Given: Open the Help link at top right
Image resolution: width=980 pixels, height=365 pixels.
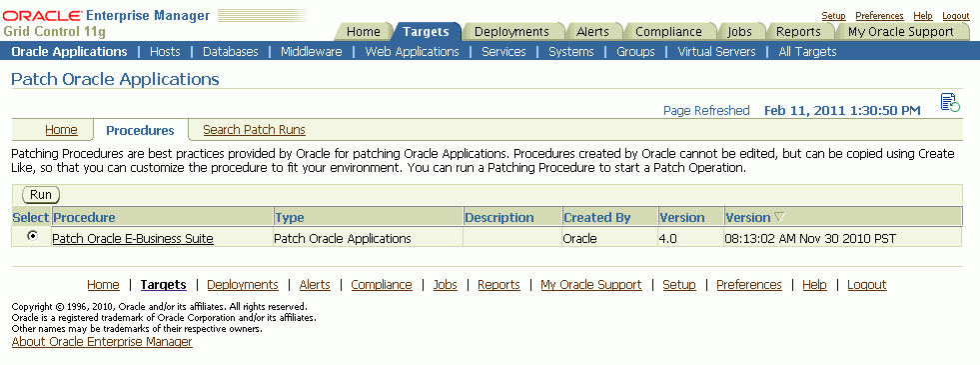Looking at the screenshot, I should pos(922,16).
